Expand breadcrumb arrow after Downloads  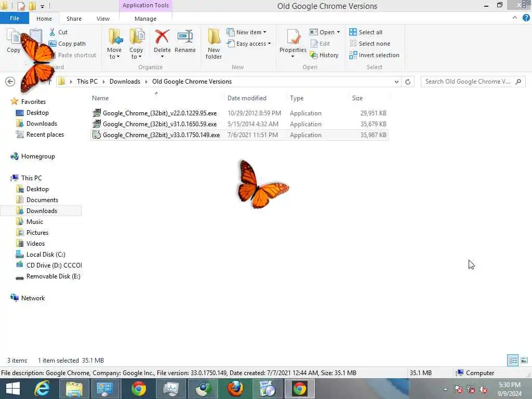[x=146, y=82]
